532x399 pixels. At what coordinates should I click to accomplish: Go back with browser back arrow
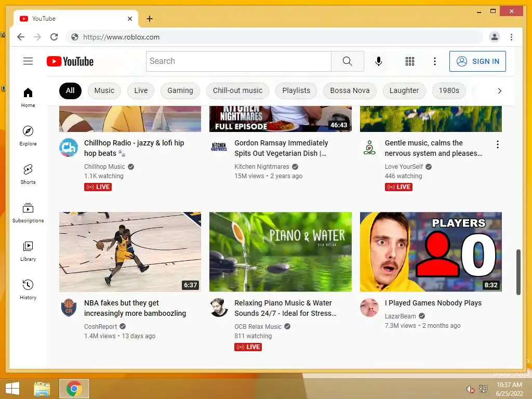[21, 37]
